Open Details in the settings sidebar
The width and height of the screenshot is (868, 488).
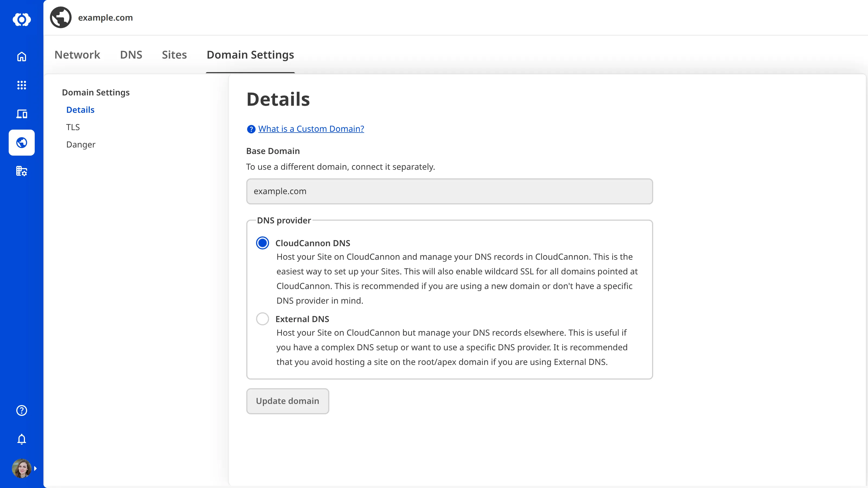[80, 110]
